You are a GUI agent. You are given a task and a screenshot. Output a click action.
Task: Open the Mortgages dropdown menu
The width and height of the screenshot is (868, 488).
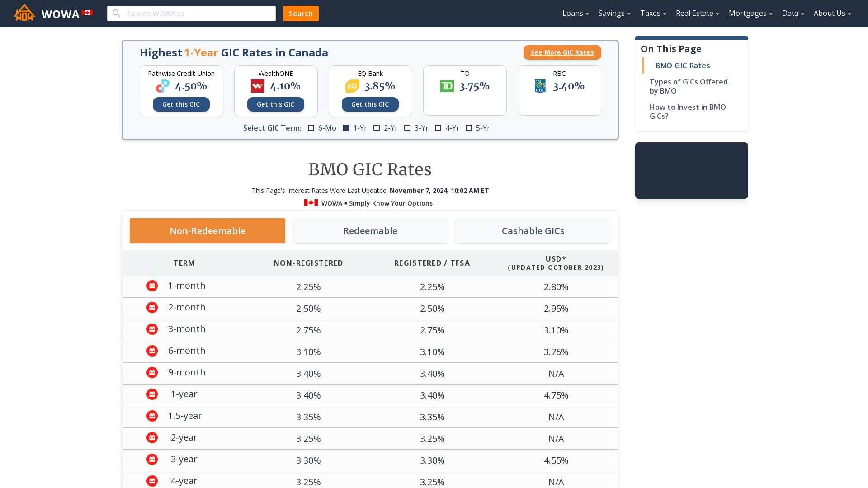point(750,13)
